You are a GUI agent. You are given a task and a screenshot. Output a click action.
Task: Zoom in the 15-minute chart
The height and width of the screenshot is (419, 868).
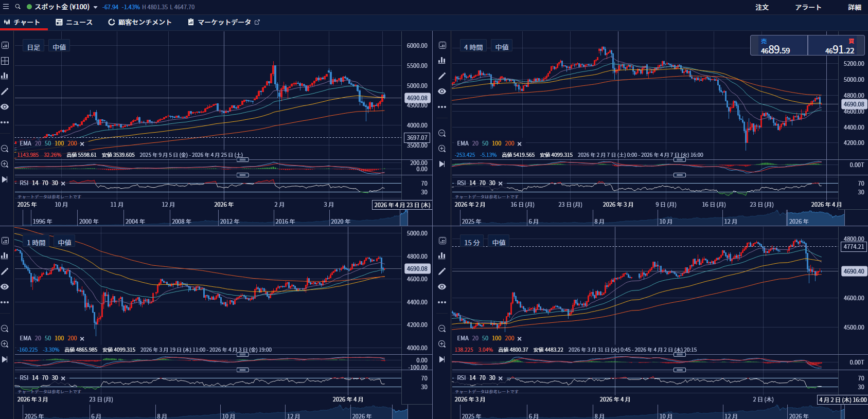[442, 344]
